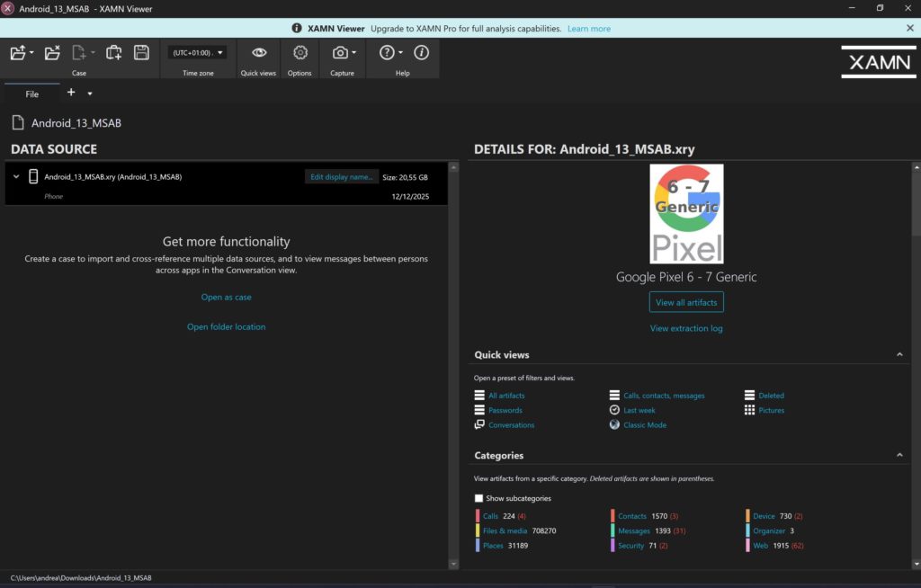Click the About info icon

[x=421, y=53]
